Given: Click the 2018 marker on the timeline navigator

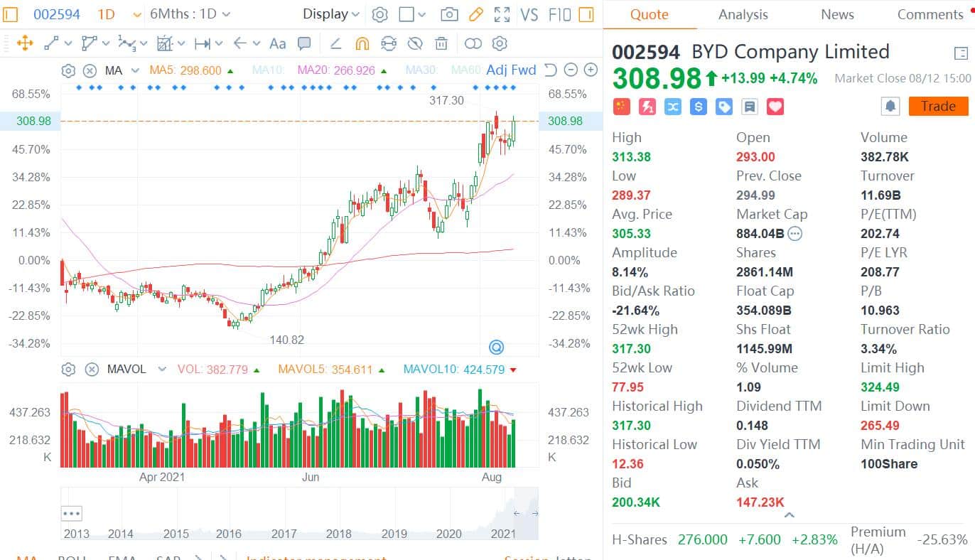Looking at the screenshot, I should click(339, 534).
